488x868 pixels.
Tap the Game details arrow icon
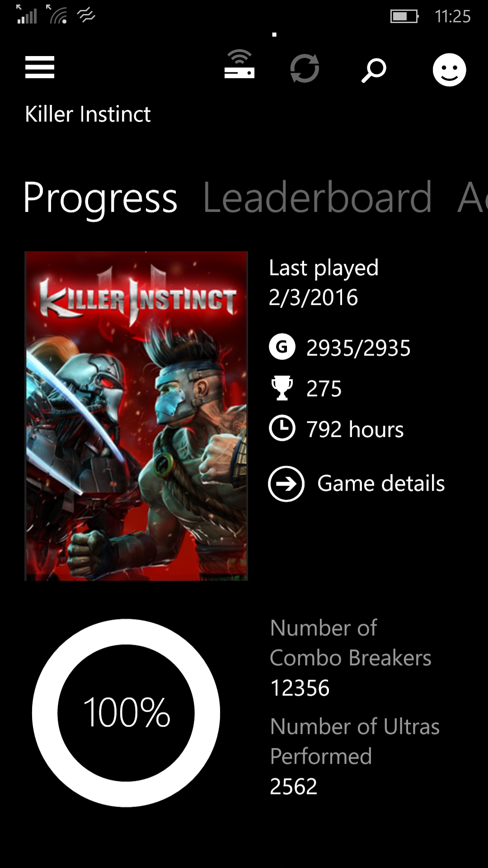pos(286,484)
